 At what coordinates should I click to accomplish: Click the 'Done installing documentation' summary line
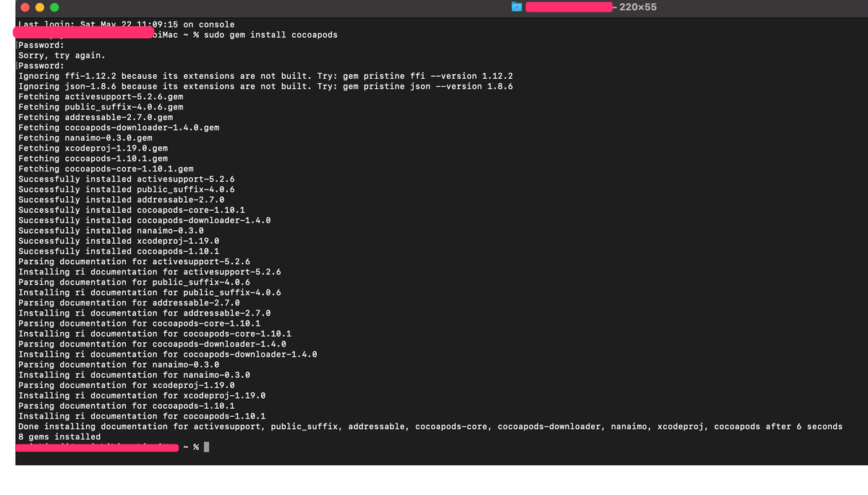coord(430,426)
